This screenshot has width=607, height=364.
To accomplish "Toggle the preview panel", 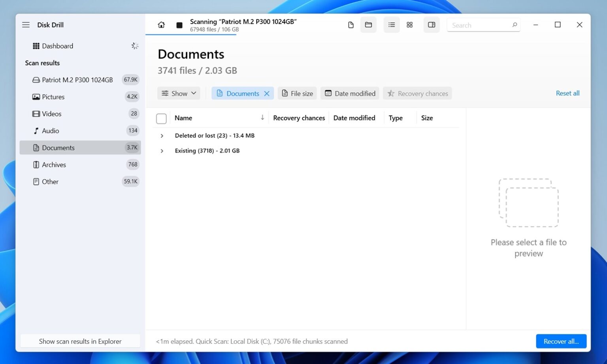I will (431, 24).
